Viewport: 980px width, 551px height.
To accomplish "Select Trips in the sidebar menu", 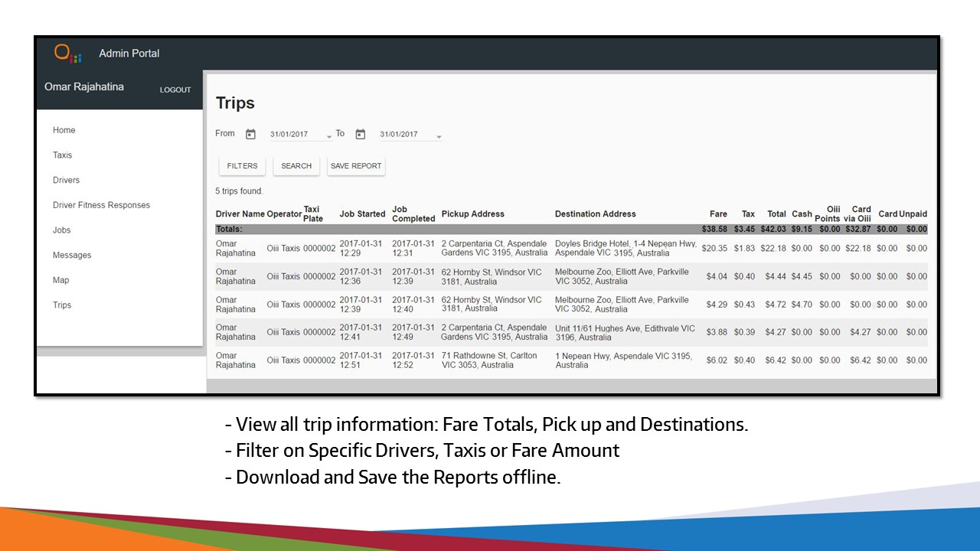I will pos(62,305).
